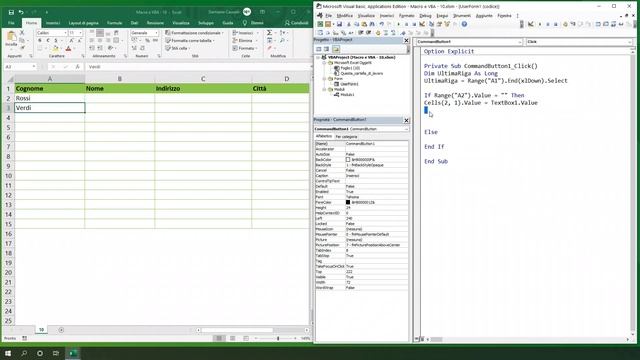This screenshot has height=360, width=640.
Task: Switch to Per categoria tab in Properties
Action: coord(346,137)
